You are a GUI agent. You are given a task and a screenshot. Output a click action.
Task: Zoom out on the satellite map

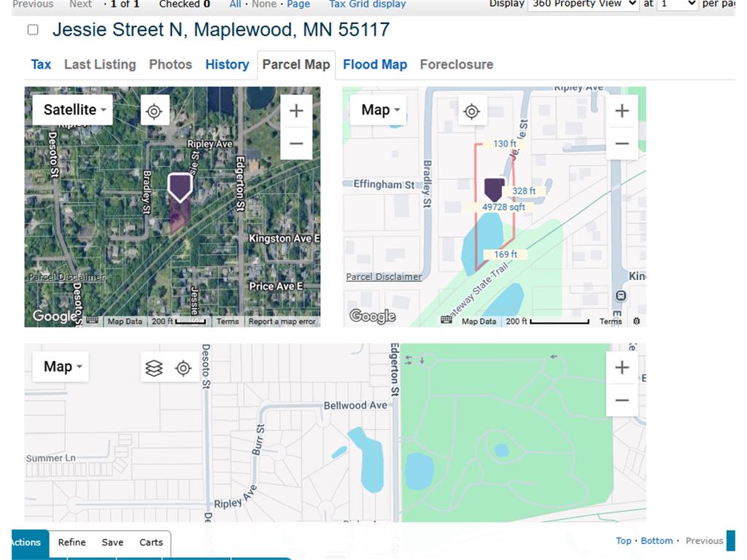[x=296, y=143]
